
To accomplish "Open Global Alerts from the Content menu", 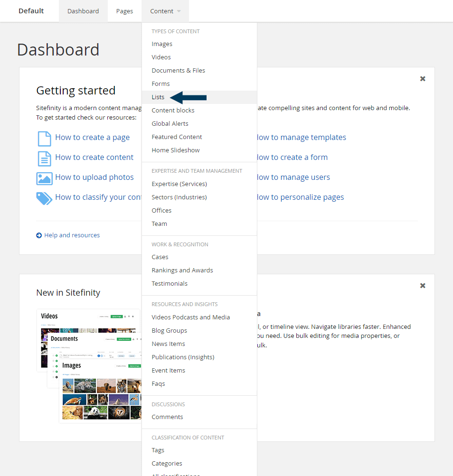I will (170, 123).
